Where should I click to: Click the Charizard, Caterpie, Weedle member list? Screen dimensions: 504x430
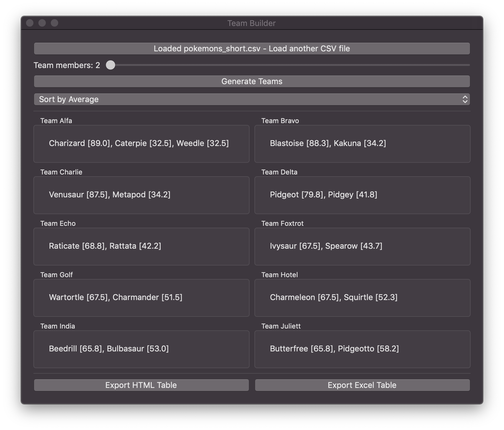tap(139, 143)
